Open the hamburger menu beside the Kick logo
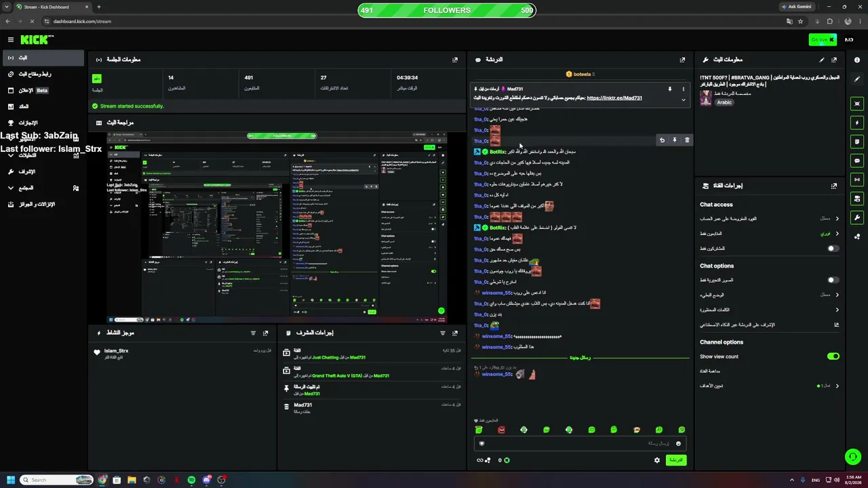 tap(10, 40)
